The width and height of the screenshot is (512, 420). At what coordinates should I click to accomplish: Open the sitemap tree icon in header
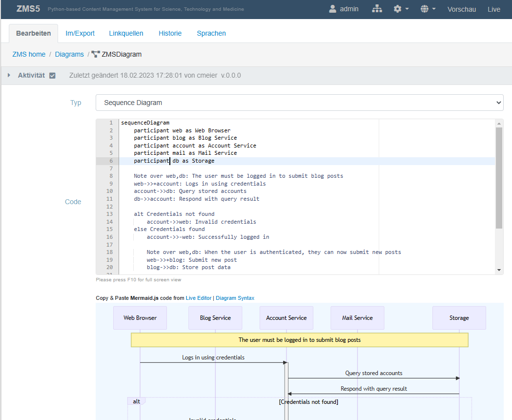(377, 9)
